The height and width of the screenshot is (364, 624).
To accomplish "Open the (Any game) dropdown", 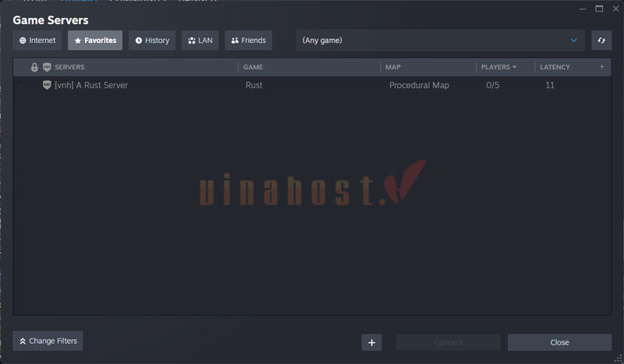I will (440, 41).
